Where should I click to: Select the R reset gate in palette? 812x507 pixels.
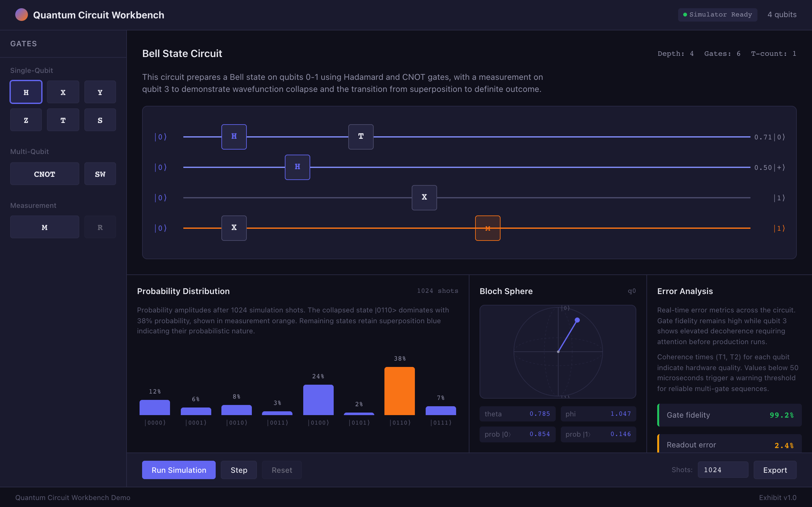pos(100,227)
